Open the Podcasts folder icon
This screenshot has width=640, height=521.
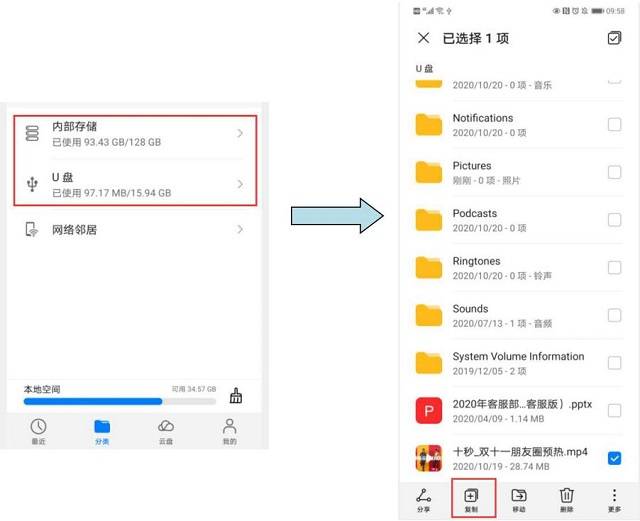(x=429, y=220)
